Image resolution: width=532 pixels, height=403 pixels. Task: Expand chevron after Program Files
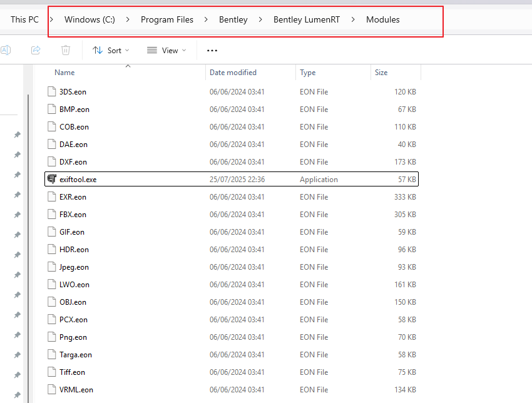pos(206,19)
